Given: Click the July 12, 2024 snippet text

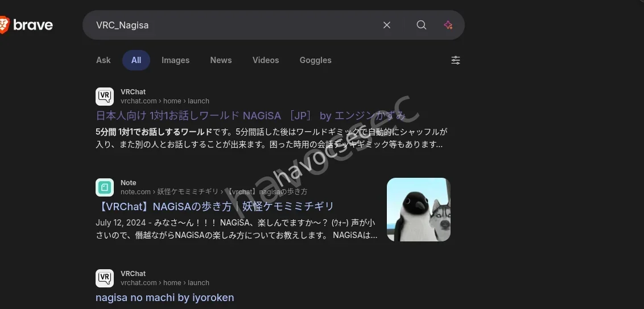Looking at the screenshot, I should pyautogui.click(x=236, y=229).
